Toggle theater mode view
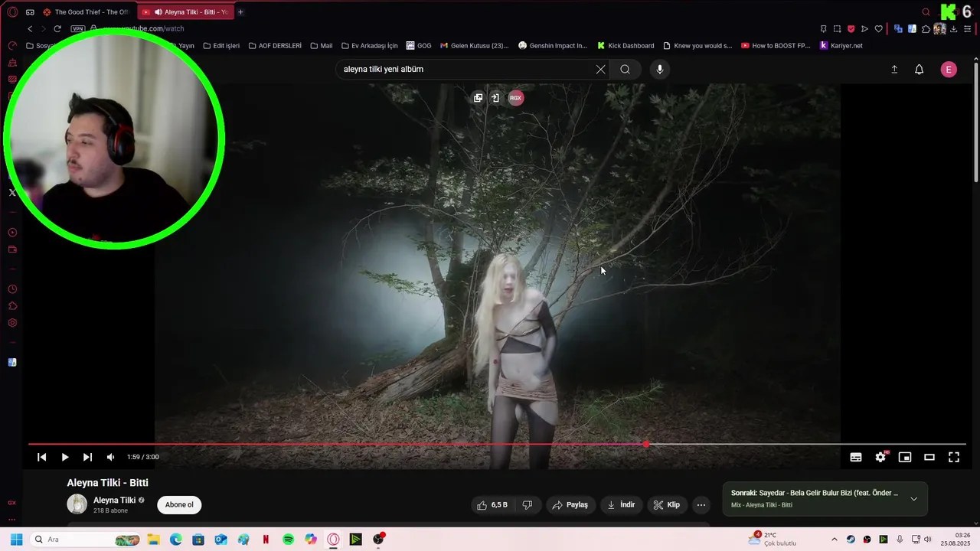The width and height of the screenshot is (980, 551). click(929, 457)
